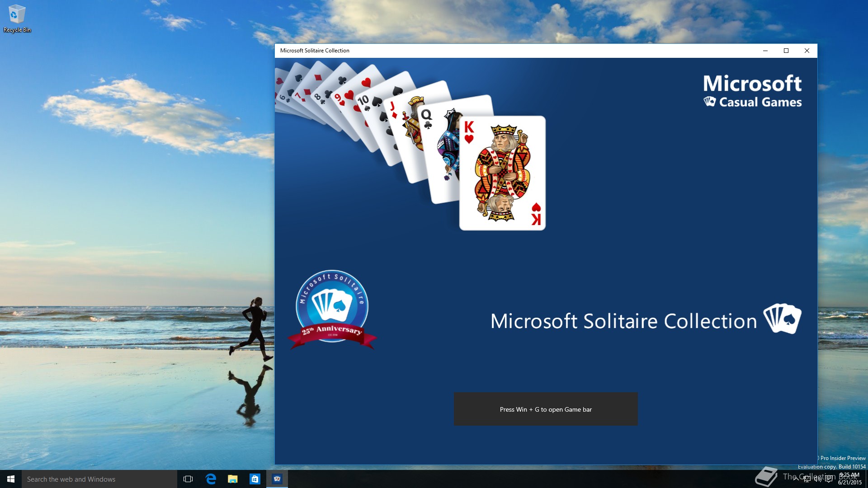Click the Microsoft Solitaire Collection window title text
This screenshot has width=868, height=488.
(x=315, y=51)
